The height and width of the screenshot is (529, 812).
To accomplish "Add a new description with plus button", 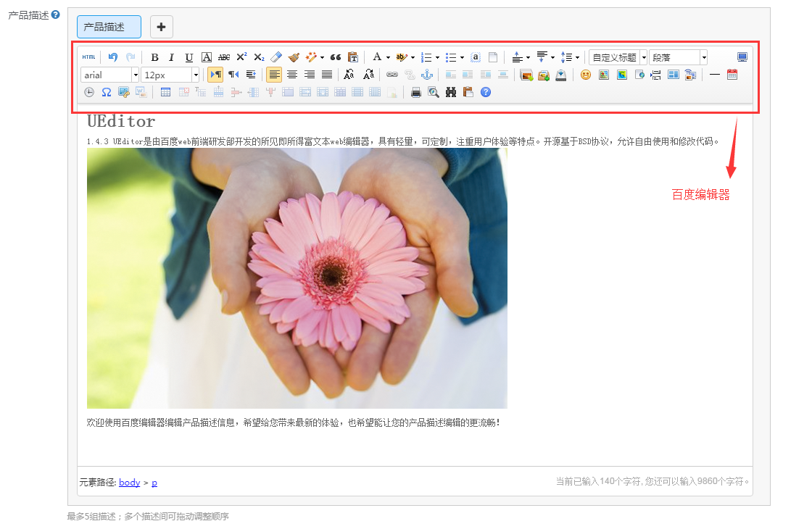I will click(161, 27).
